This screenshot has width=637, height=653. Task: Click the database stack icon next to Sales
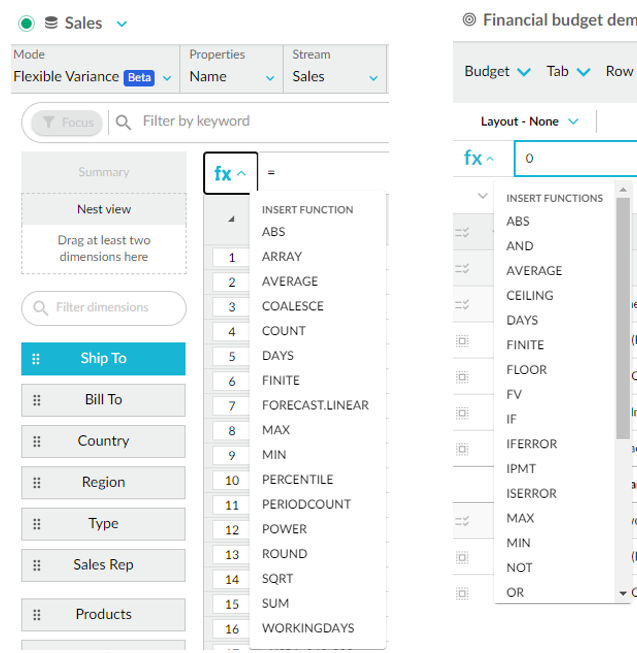point(51,23)
